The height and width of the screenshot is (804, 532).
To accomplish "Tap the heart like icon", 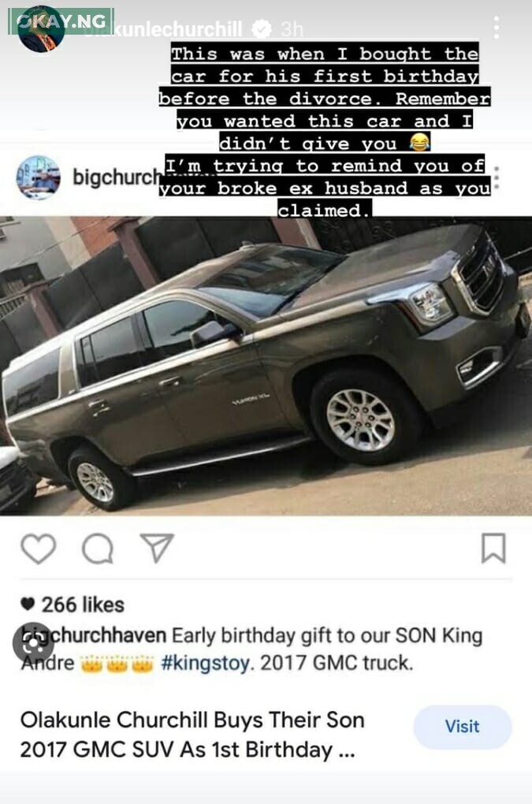I will [39, 548].
